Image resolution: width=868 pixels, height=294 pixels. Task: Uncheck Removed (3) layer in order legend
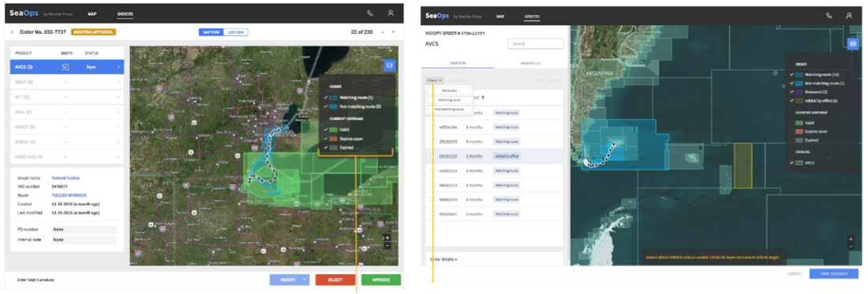click(x=792, y=92)
